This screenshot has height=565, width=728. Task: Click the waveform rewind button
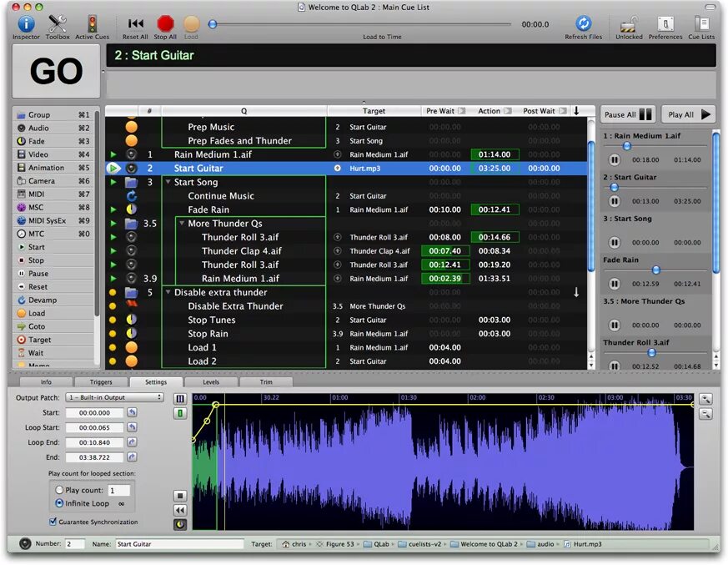pyautogui.click(x=180, y=510)
